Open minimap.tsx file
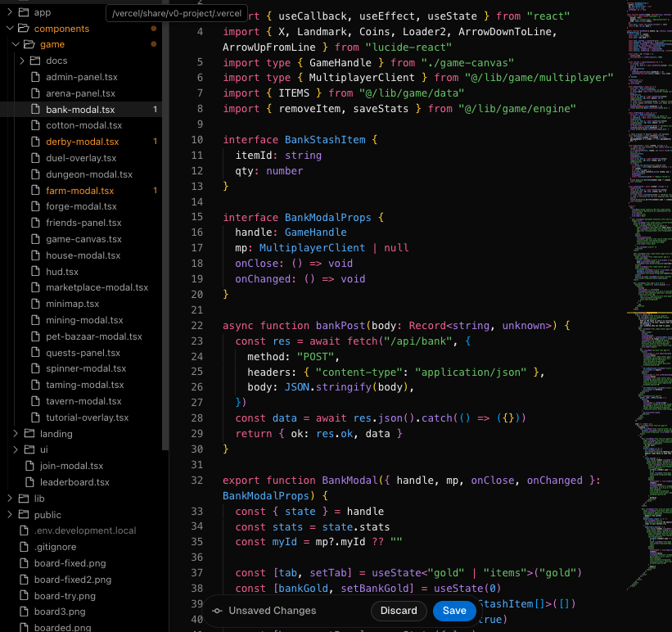672x632 pixels. click(72, 304)
